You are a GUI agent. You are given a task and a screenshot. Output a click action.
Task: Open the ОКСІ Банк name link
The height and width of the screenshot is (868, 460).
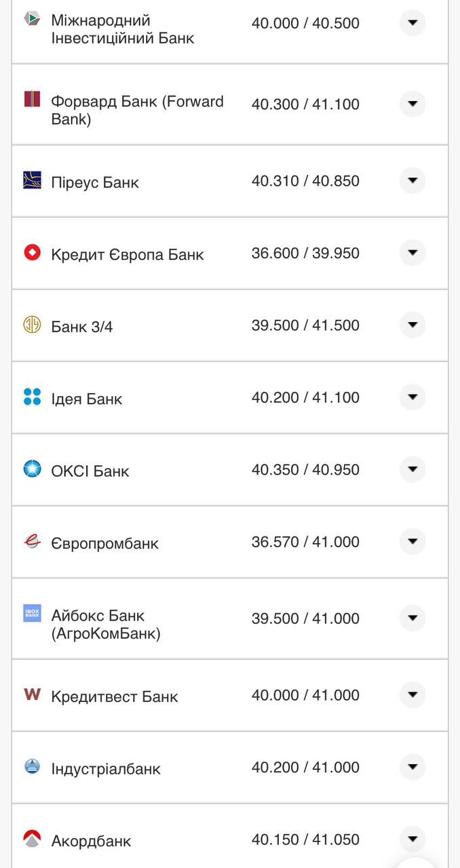point(90,471)
